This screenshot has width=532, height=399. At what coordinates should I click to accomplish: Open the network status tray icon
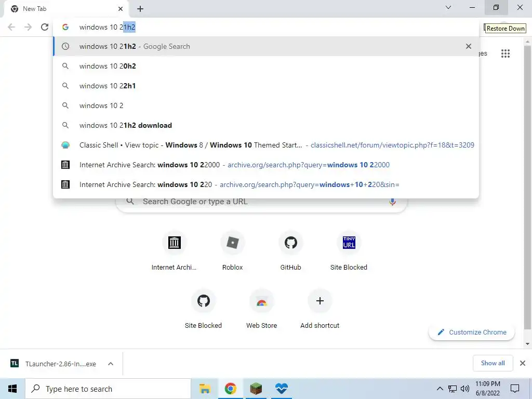point(453,389)
